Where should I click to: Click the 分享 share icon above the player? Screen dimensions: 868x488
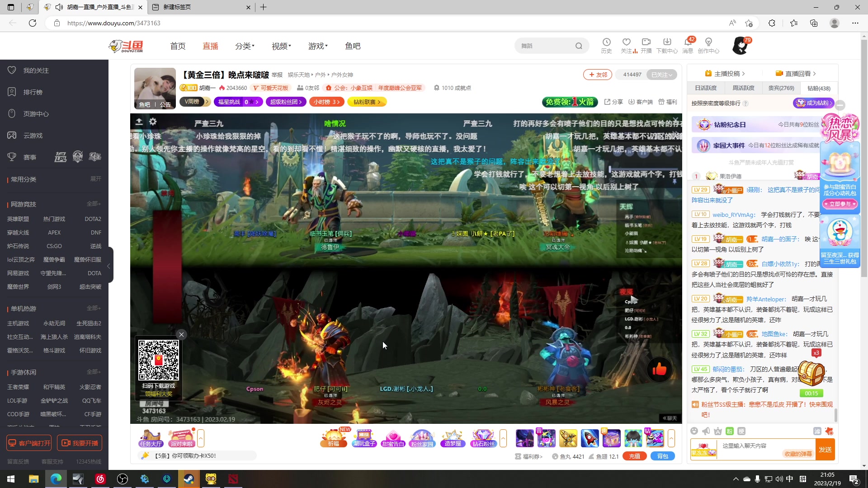pos(613,102)
